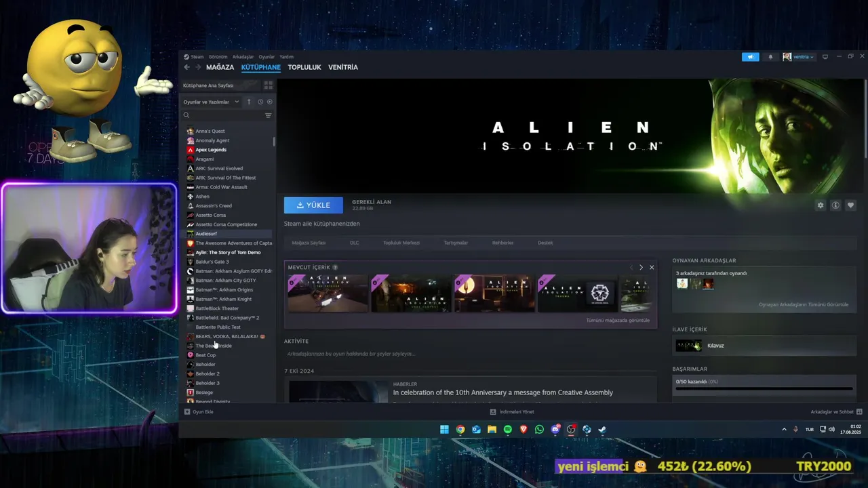Open the Tartışmalar link

[456, 243]
